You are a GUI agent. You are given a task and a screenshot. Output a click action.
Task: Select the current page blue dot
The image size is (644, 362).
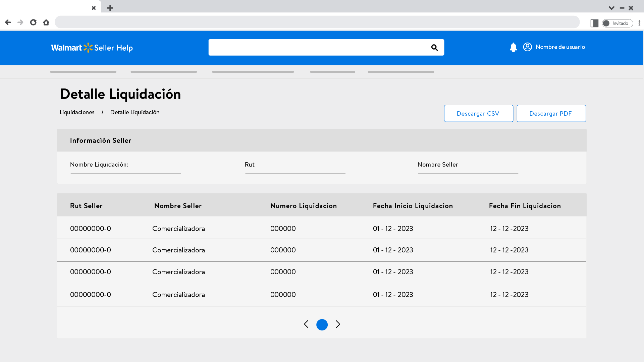[x=322, y=324]
